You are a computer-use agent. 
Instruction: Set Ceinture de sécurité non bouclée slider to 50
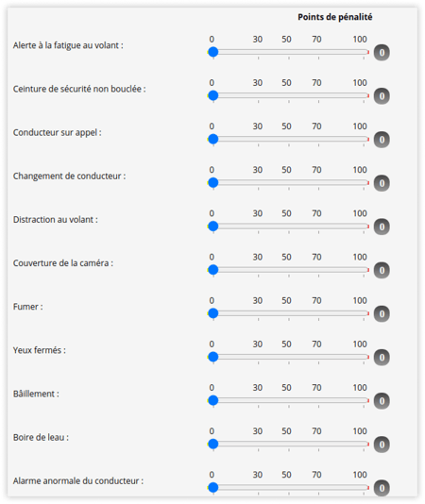(x=289, y=95)
